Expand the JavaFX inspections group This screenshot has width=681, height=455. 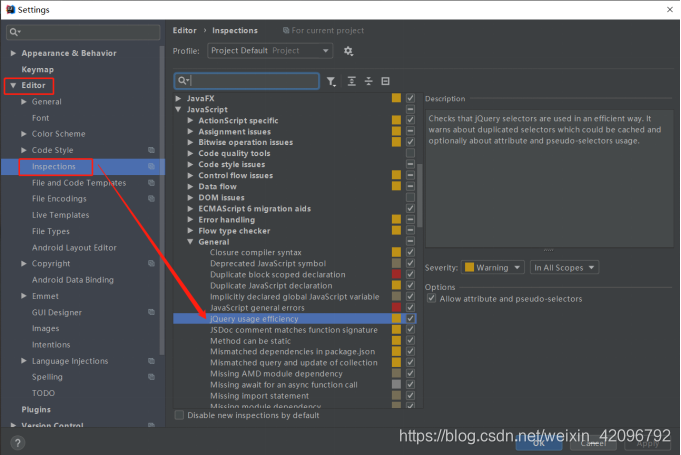pos(178,99)
